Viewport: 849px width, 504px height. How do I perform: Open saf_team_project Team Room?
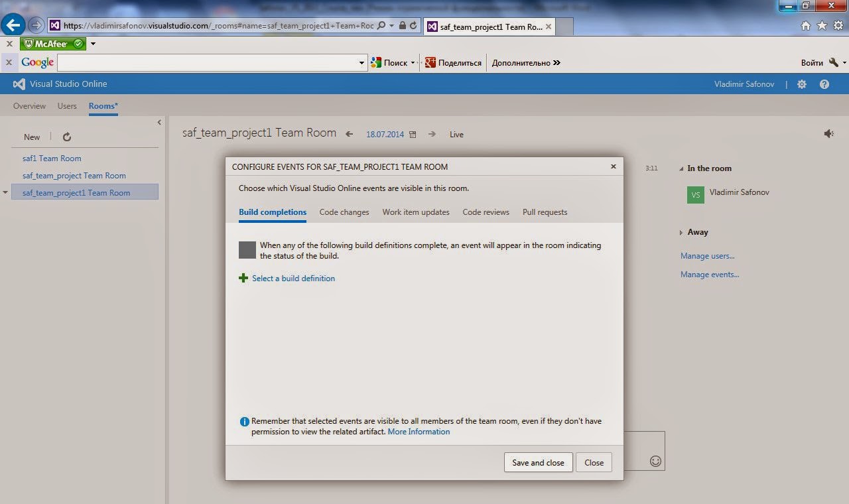74,176
